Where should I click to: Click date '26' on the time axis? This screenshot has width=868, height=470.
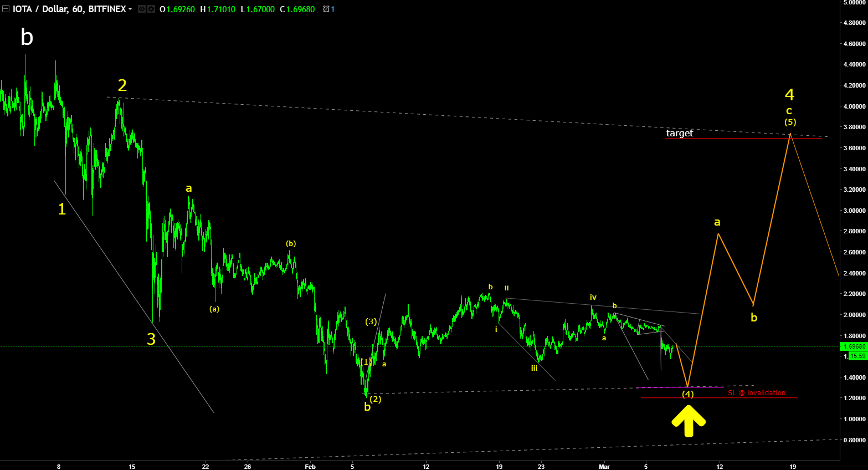point(248,467)
